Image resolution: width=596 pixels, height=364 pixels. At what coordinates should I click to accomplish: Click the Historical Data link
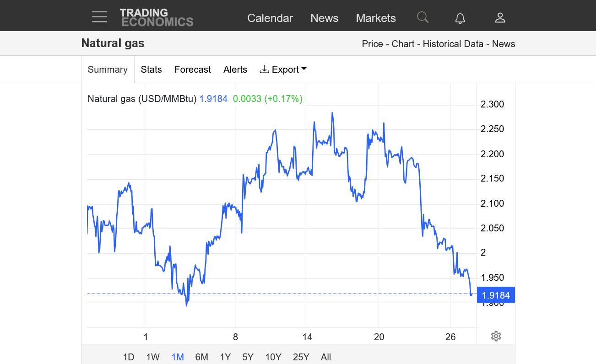click(x=453, y=44)
